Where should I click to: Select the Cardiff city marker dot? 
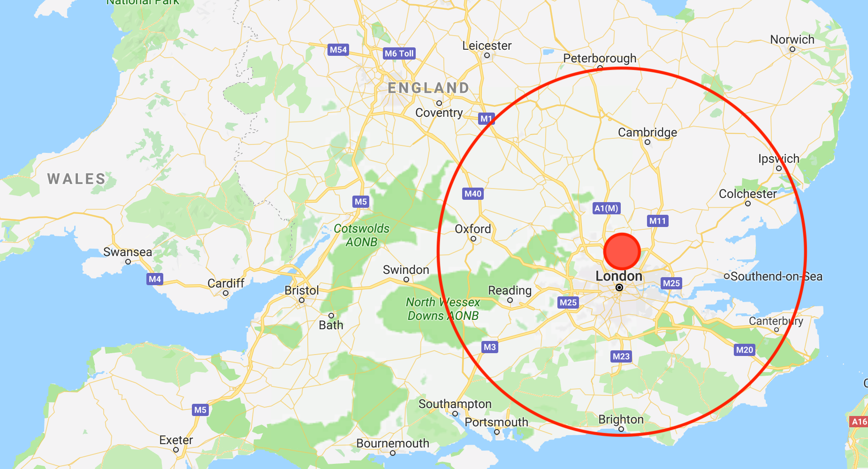click(226, 293)
